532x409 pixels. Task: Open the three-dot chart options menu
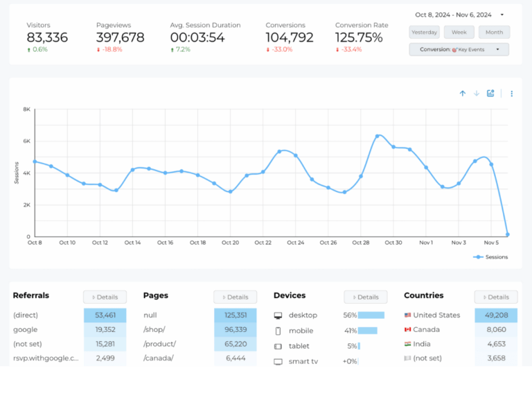coord(512,94)
